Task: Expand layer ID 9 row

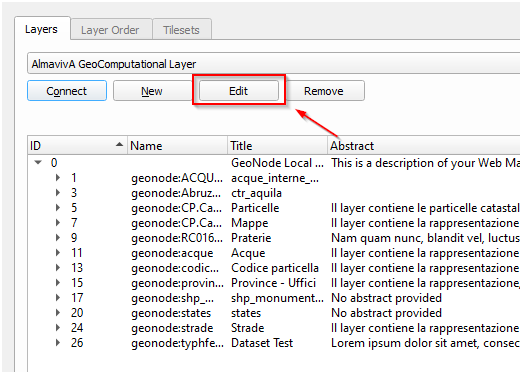Action: [x=58, y=238]
